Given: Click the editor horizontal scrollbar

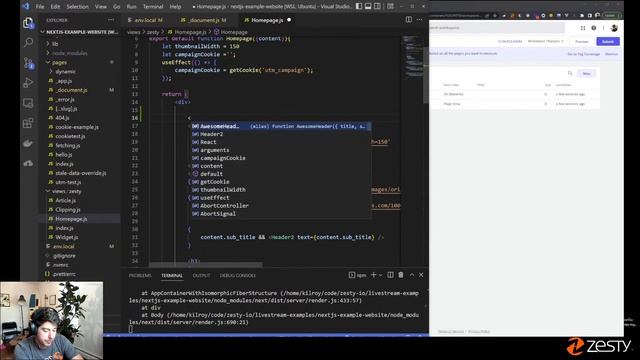Looking at the screenshot, I should point(206,265).
